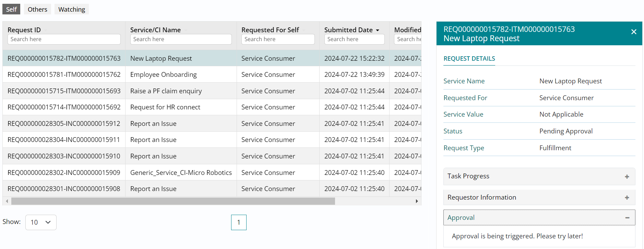Viewport: 644px width, 249px height.
Task: Select the Employee Onboarding request row
Action: (x=163, y=74)
